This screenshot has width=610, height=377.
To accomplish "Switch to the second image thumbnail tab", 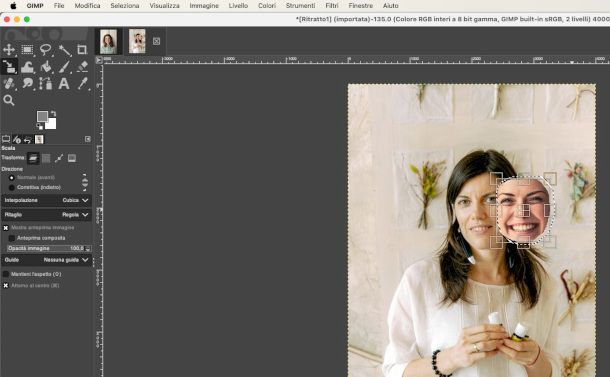I will point(137,41).
